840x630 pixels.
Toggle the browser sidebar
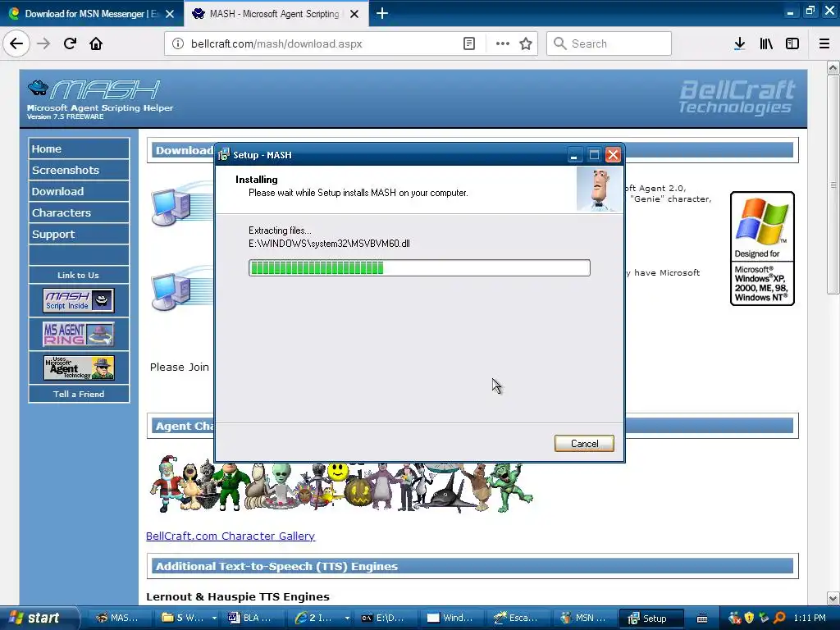click(x=792, y=43)
